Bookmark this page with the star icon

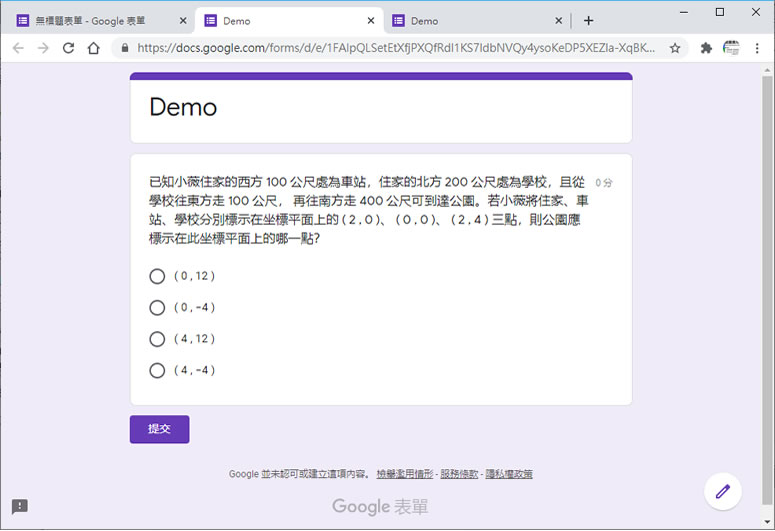coord(675,48)
